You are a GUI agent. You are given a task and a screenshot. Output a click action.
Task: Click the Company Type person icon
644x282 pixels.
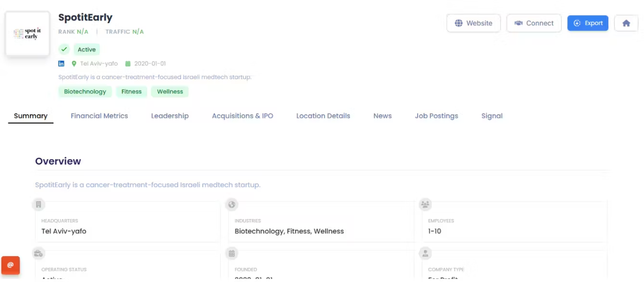pos(425,253)
